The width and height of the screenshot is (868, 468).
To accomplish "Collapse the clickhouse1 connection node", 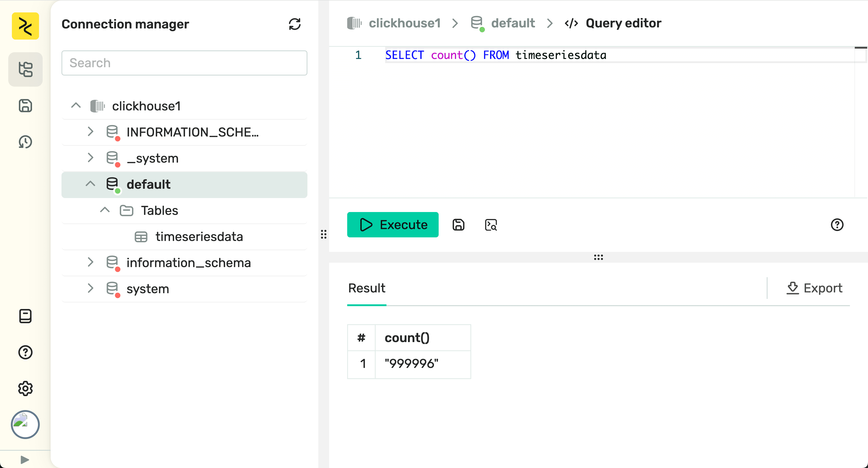I will tap(76, 105).
